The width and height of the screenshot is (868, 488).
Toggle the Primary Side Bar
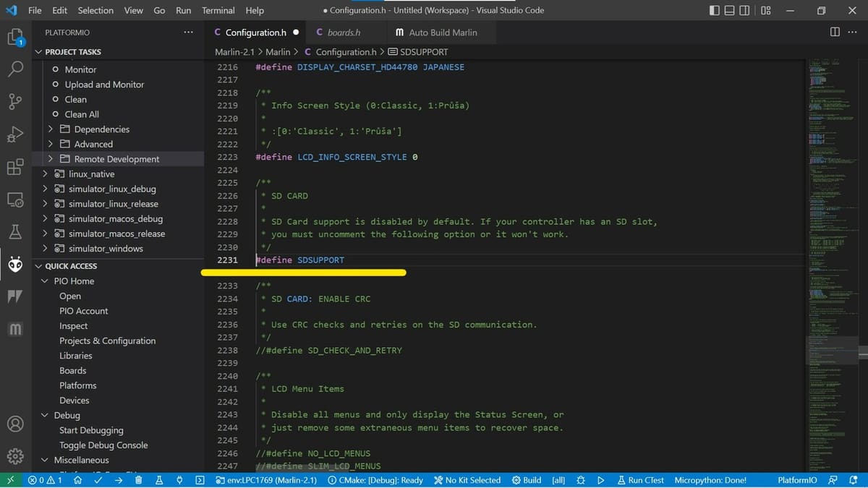715,11
